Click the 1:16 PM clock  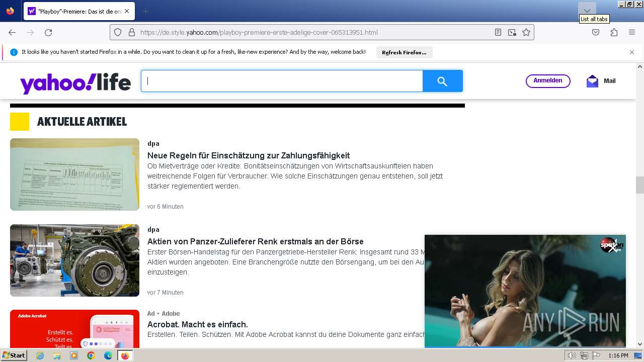618,355
